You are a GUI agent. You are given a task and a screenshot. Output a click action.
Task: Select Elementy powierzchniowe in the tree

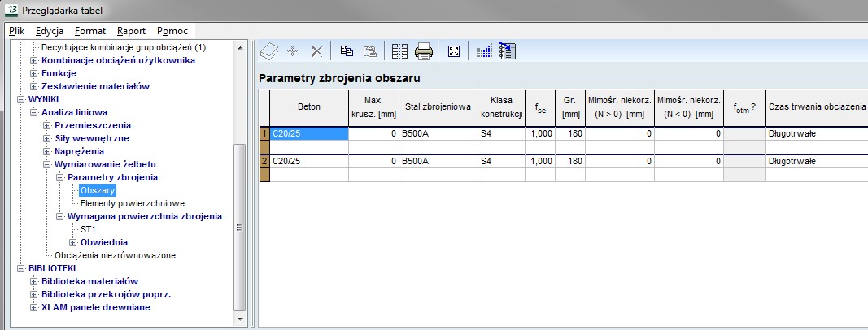(133, 203)
